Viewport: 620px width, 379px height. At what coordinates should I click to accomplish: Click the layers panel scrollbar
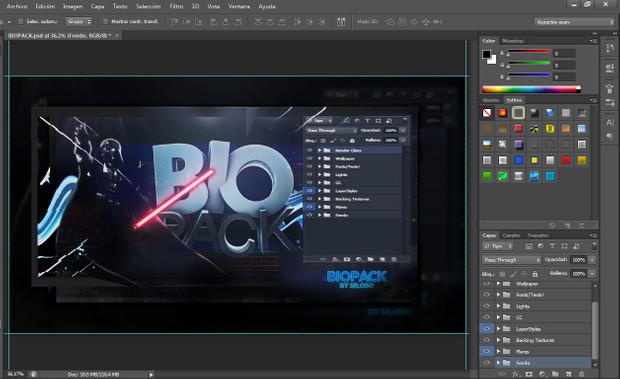(595, 330)
